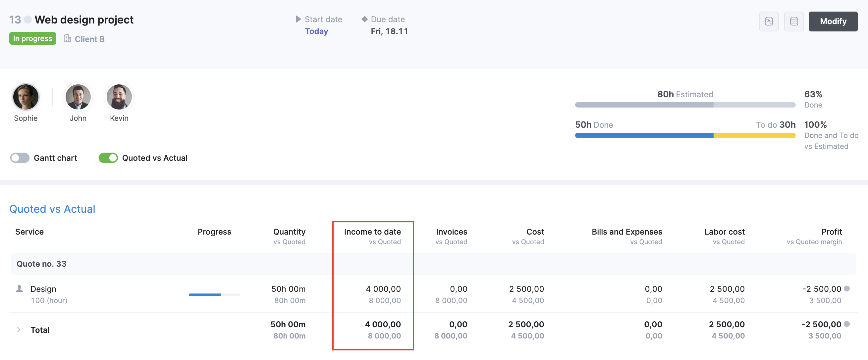This screenshot has height=360, width=868.
Task: Click John's avatar photo
Action: coord(78,97)
